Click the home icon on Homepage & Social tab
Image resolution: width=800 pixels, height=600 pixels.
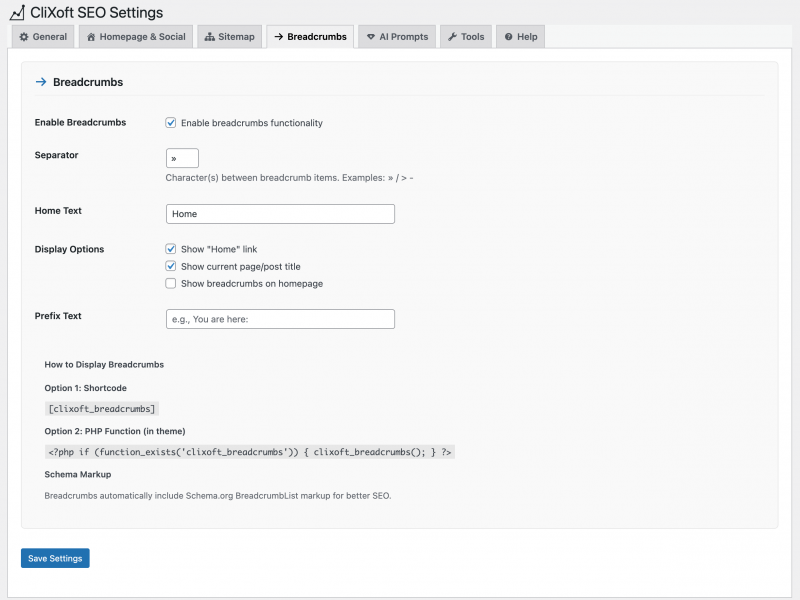tap(90, 36)
